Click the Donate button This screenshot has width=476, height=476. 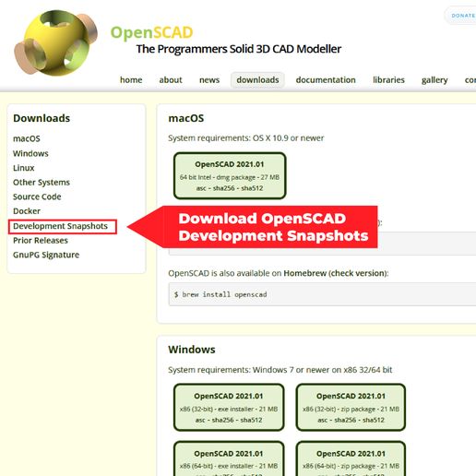[461, 16]
